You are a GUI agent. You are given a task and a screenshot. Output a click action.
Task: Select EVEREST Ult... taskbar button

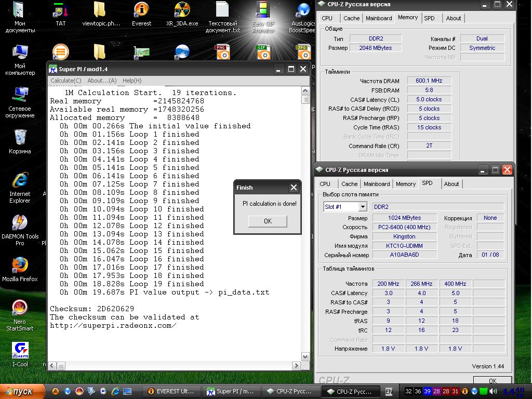point(171,391)
